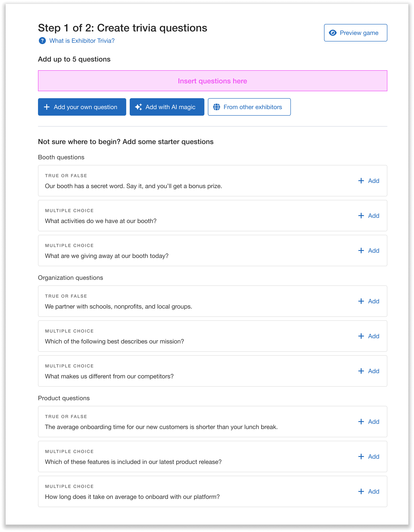Viewport: 414px width, 532px height.
Task: Choose "Add with AI magic"
Action: click(x=167, y=107)
